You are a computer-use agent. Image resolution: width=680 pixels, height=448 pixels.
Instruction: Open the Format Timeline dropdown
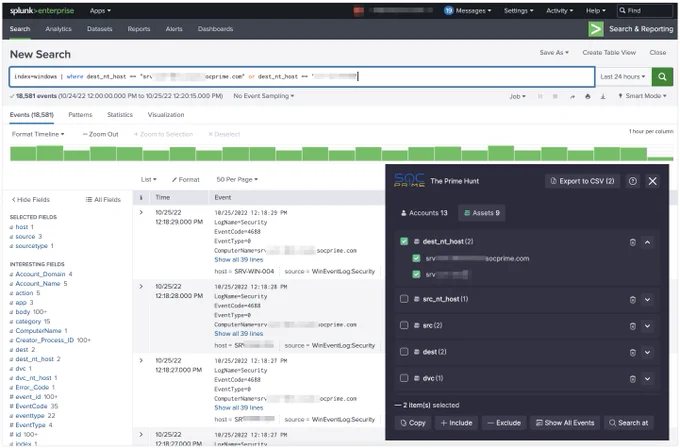[38, 134]
